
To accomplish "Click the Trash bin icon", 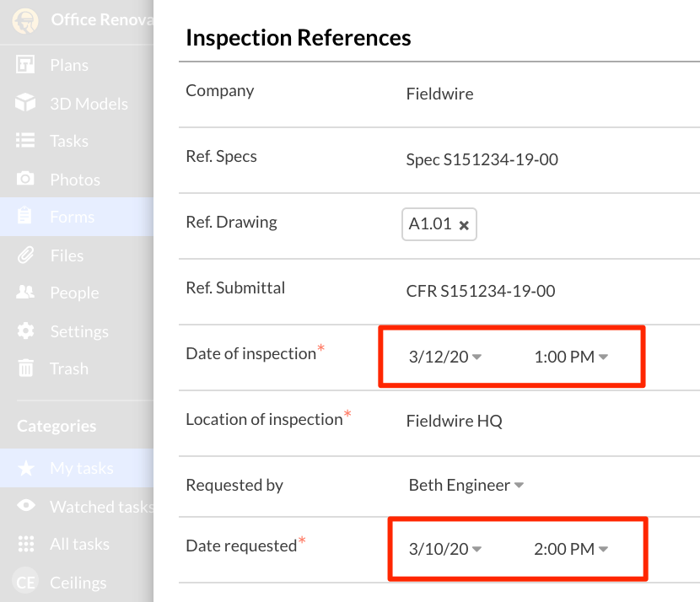I will coord(26,368).
